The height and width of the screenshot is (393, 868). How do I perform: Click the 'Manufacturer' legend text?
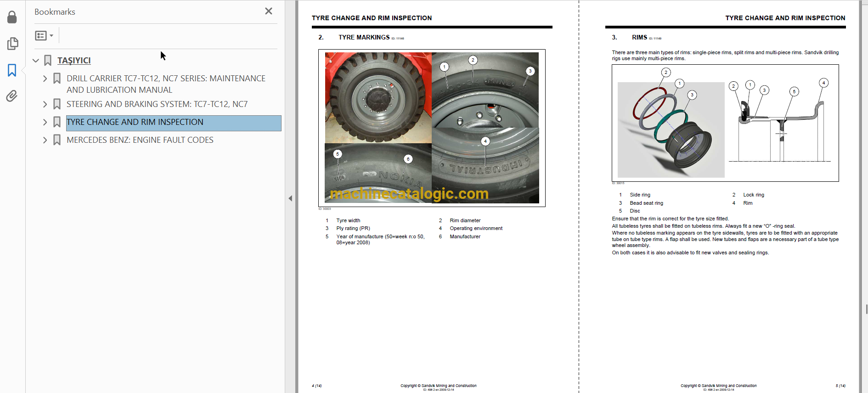tap(465, 236)
